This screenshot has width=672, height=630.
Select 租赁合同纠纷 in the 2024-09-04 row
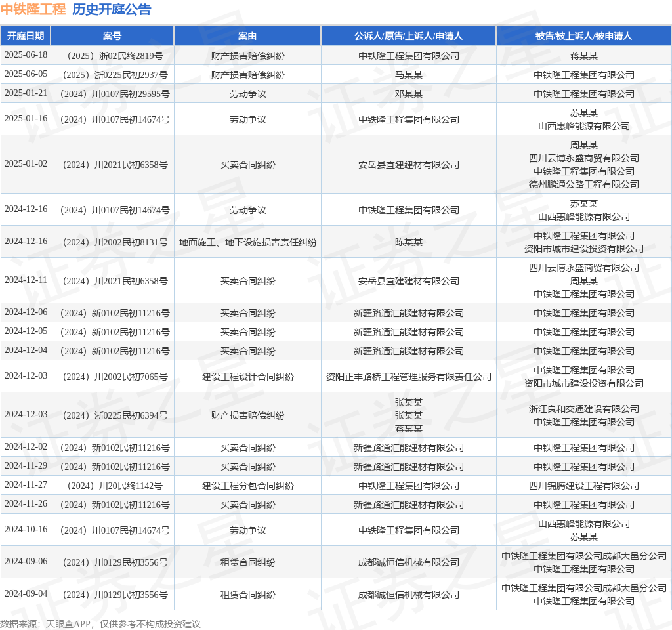247,595
